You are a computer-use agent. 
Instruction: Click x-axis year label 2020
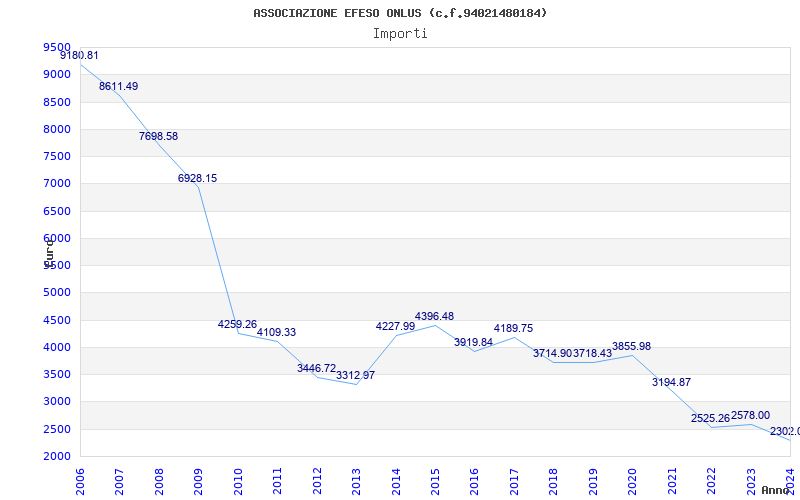click(633, 482)
